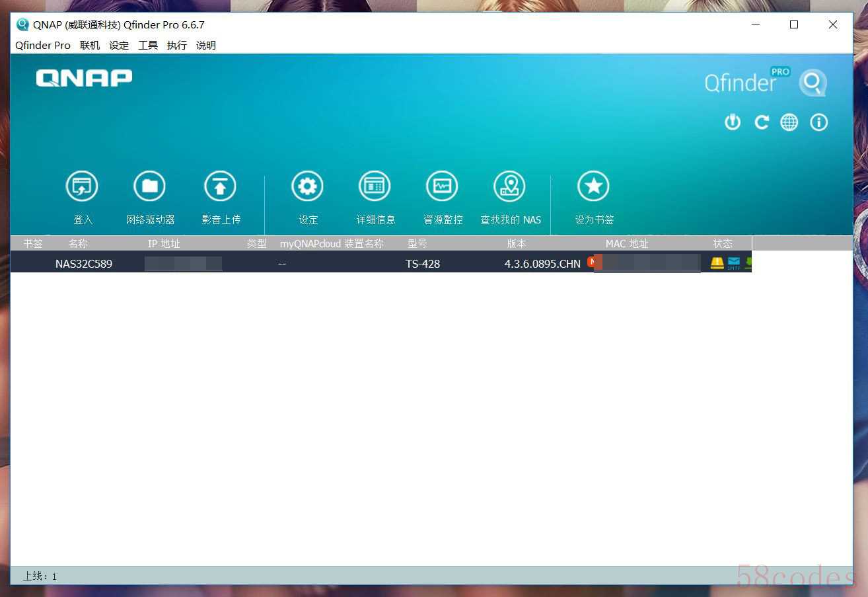Open the 网络驱动器 network drive tool
868x597 pixels.
coord(150,186)
